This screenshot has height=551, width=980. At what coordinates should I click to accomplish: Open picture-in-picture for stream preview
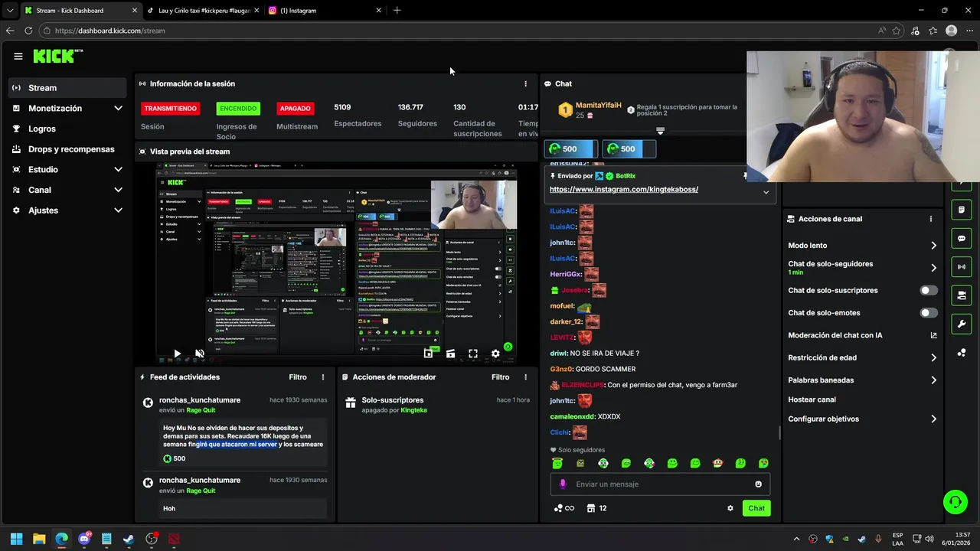click(428, 354)
